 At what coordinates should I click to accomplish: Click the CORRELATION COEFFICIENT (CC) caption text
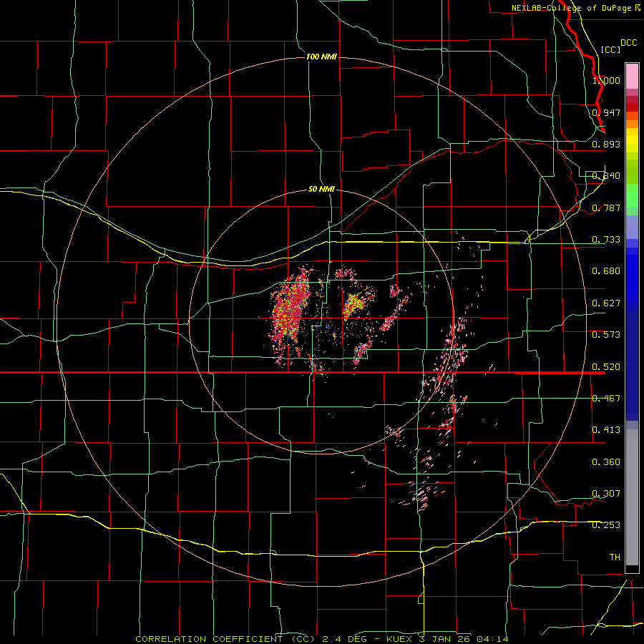(x=225, y=639)
